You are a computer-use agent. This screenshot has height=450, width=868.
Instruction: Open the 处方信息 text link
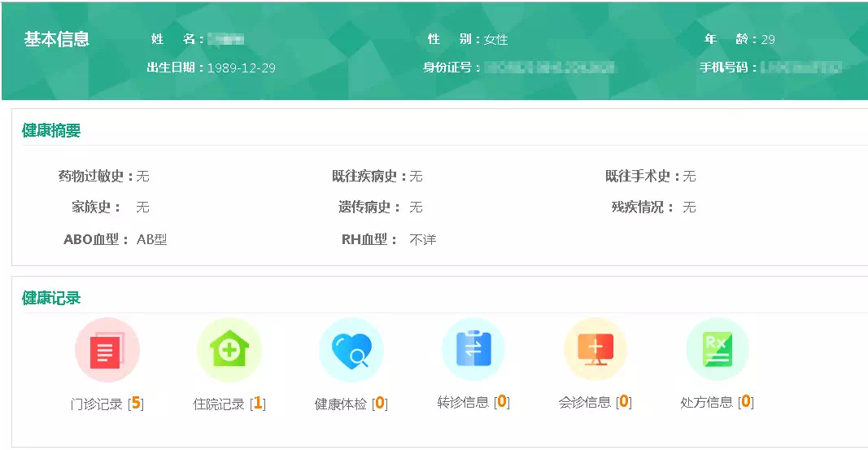706,402
